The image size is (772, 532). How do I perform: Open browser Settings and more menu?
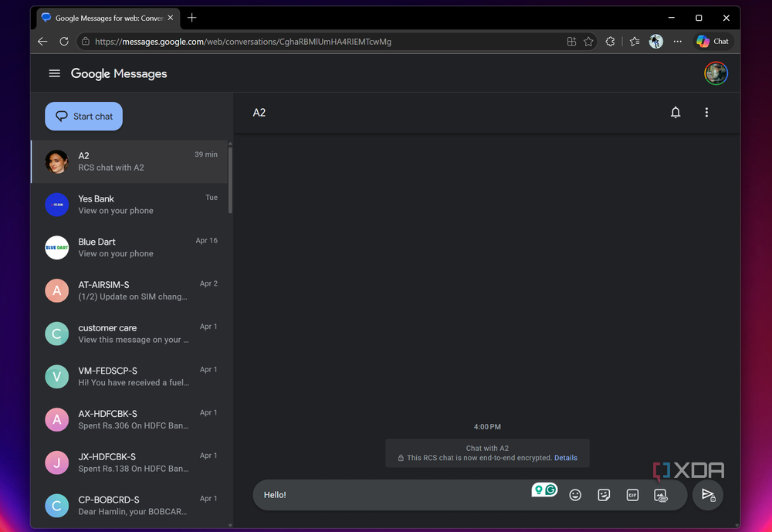(678, 42)
